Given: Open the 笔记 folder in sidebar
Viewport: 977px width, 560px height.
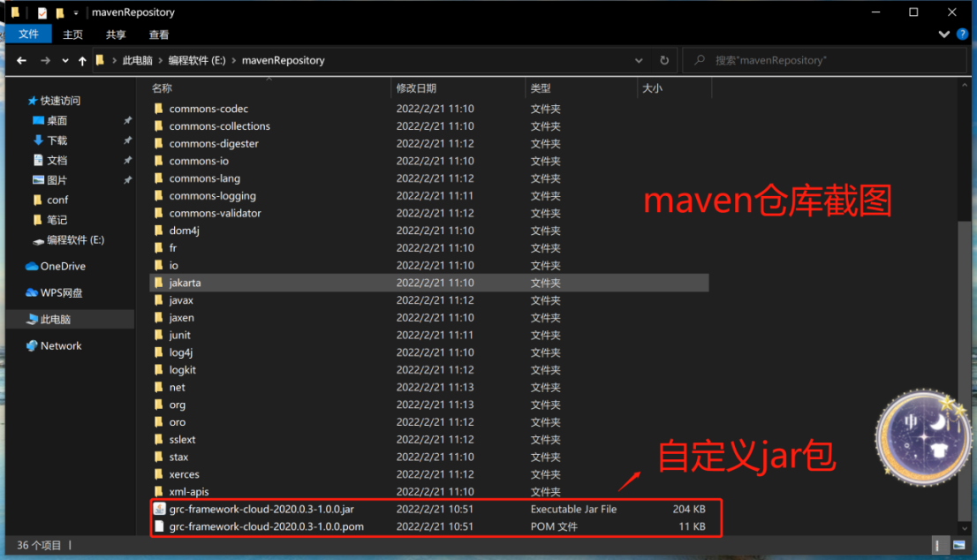Looking at the screenshot, I should tap(57, 220).
